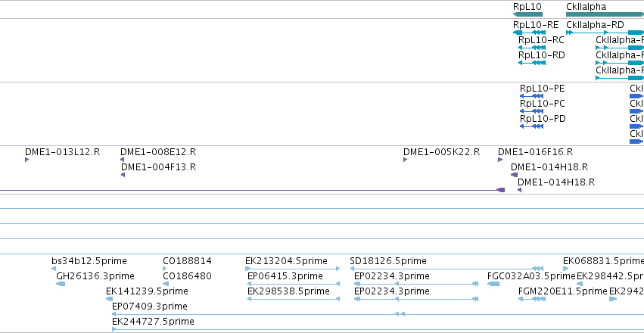Image resolution: width=644 pixels, height=333 pixels.
Task: Select the DME1-016F16.R label
Action: tap(535, 152)
